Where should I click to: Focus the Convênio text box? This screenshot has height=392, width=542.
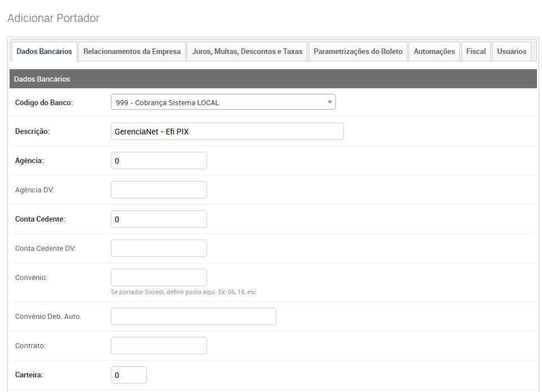(x=159, y=277)
